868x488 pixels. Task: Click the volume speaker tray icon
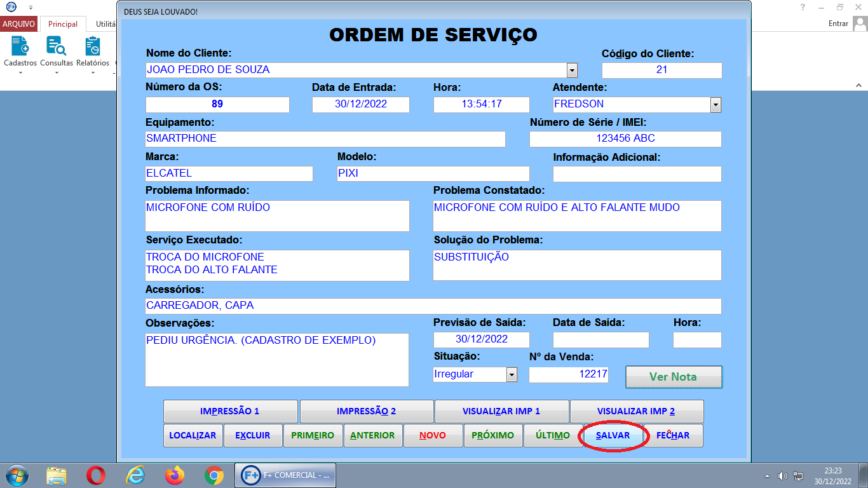[x=782, y=476]
